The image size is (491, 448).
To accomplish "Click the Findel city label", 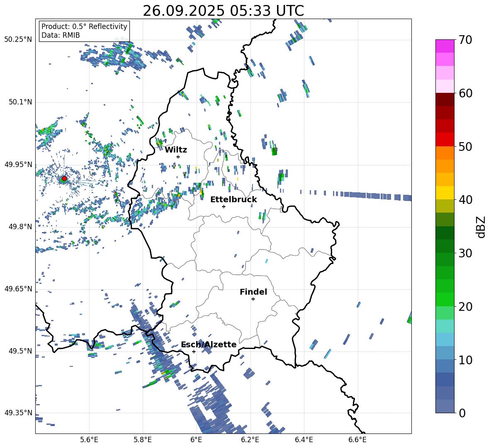I will 253,292.
